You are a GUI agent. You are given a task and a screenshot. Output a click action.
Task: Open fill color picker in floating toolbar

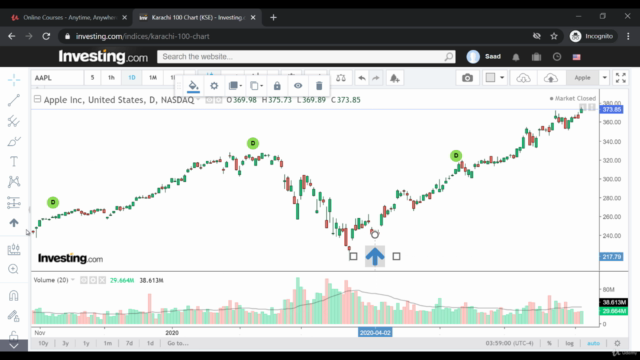click(x=193, y=86)
